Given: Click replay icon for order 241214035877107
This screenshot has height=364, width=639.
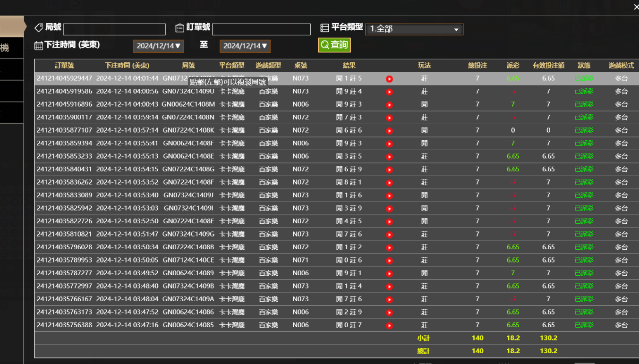Looking at the screenshot, I should tap(389, 131).
